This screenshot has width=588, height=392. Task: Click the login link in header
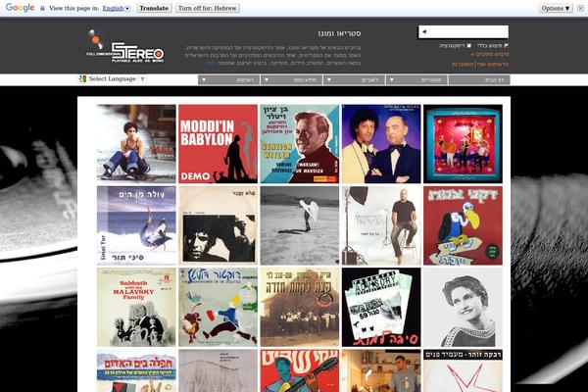(463, 64)
